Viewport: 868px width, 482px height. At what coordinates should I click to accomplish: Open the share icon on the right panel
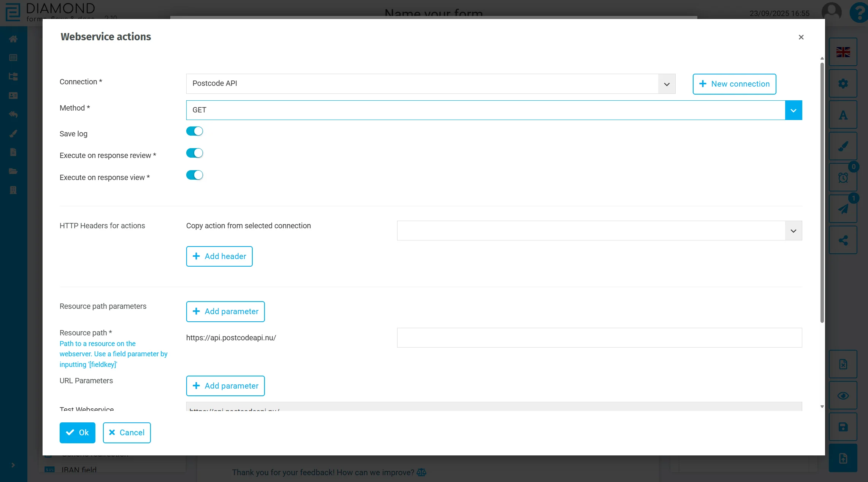[843, 240]
